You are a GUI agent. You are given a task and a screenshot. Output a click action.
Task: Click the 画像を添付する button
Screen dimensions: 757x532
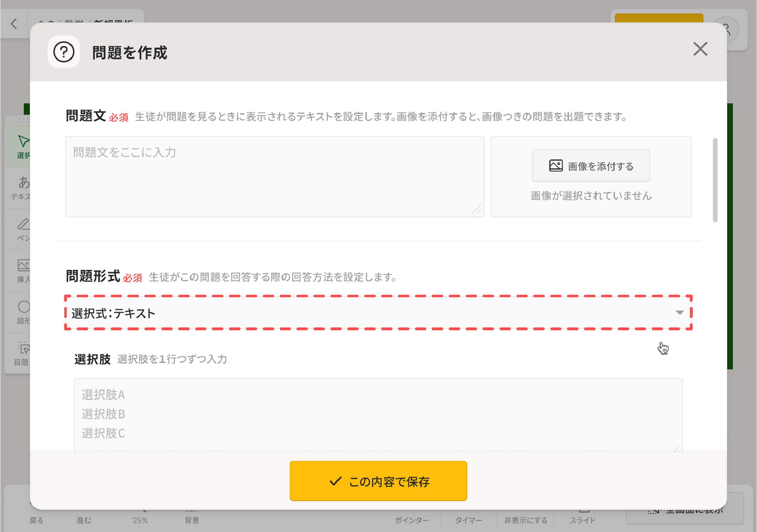[x=591, y=166]
